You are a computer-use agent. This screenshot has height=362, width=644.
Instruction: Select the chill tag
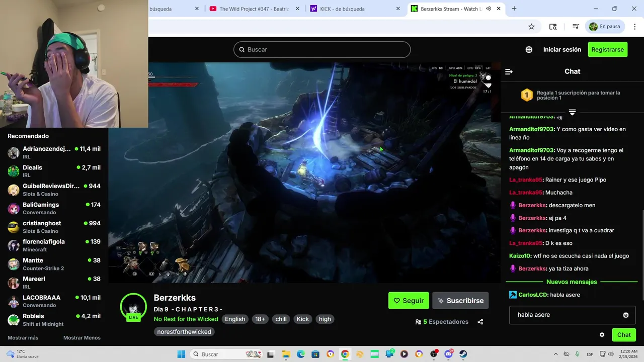pos(281,319)
